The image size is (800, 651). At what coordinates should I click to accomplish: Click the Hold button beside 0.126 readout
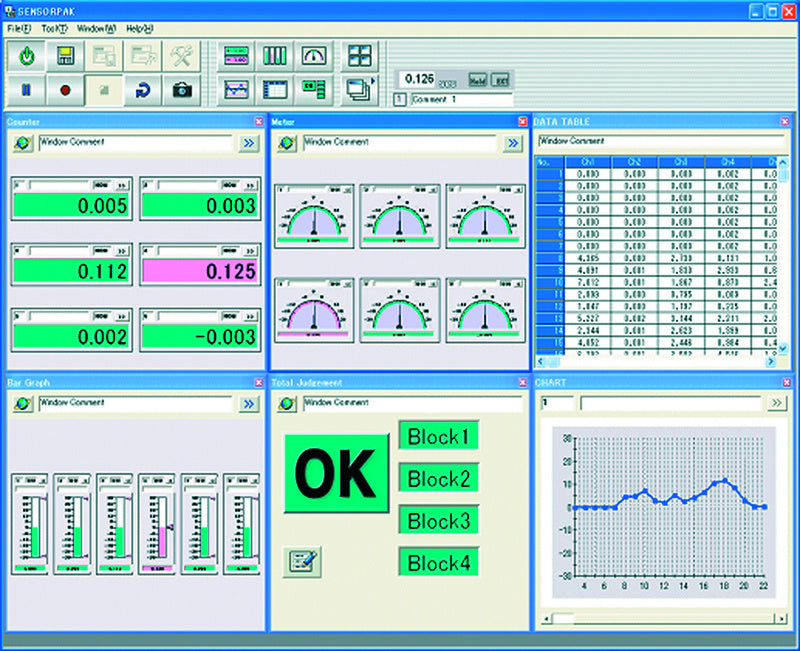click(x=477, y=79)
